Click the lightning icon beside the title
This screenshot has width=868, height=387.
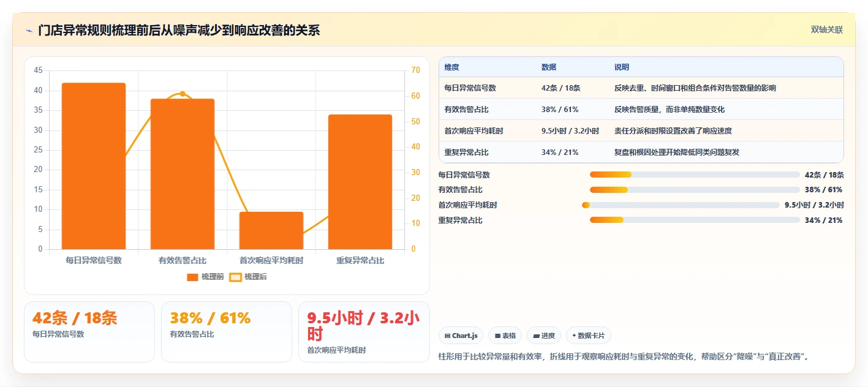(x=29, y=31)
